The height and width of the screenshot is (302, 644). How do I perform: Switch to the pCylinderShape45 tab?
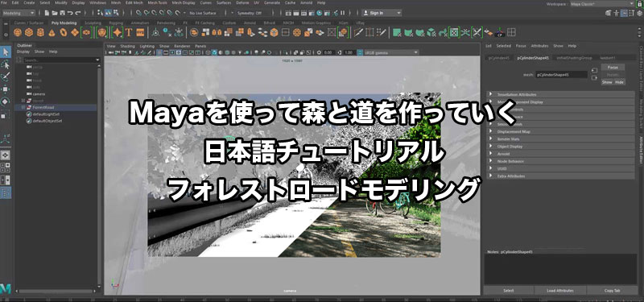tap(532, 58)
